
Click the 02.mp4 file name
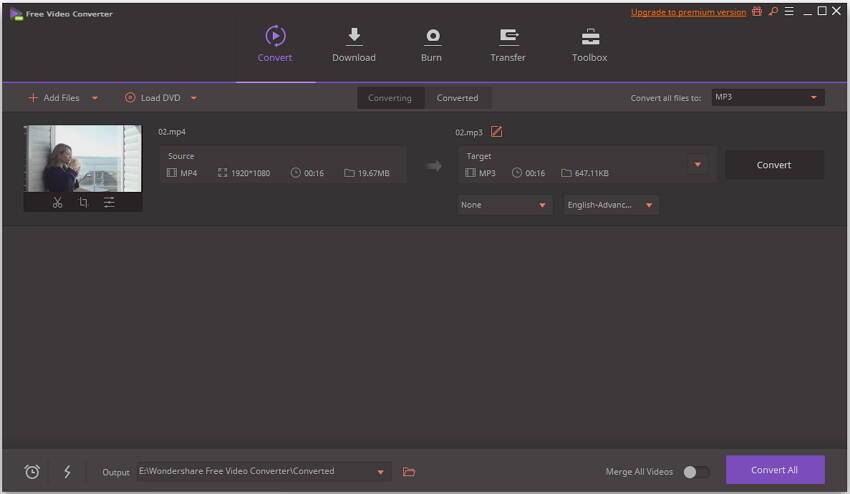click(x=172, y=132)
